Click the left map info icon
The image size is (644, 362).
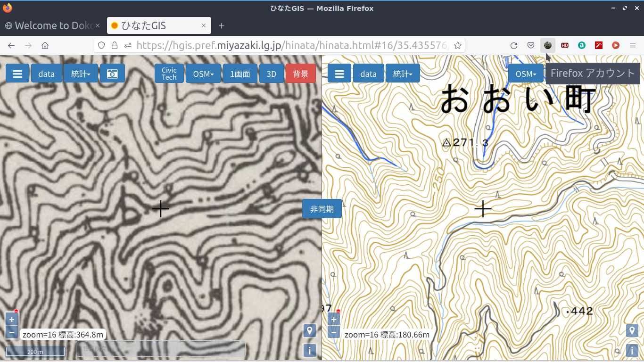(309, 350)
